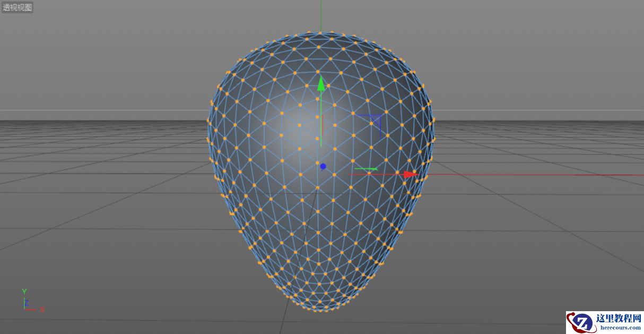This screenshot has height=334, width=644.
Task: Click the Z label on the axis indicator
Action: pyautogui.click(x=27, y=304)
